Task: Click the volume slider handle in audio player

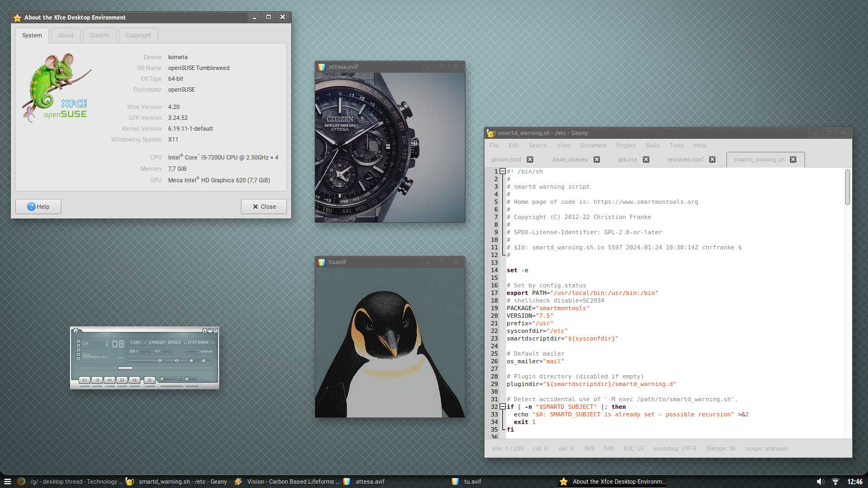Action: [159, 361]
